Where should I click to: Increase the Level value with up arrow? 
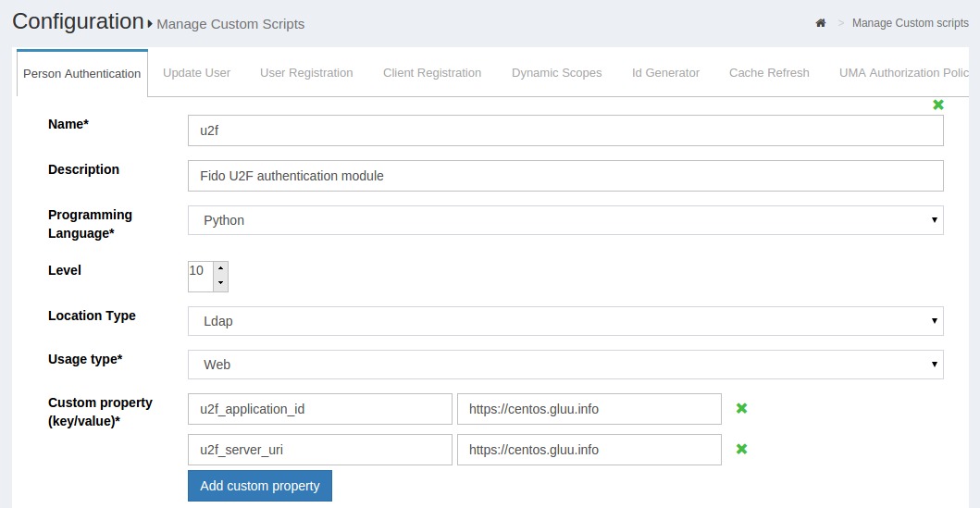(220, 269)
